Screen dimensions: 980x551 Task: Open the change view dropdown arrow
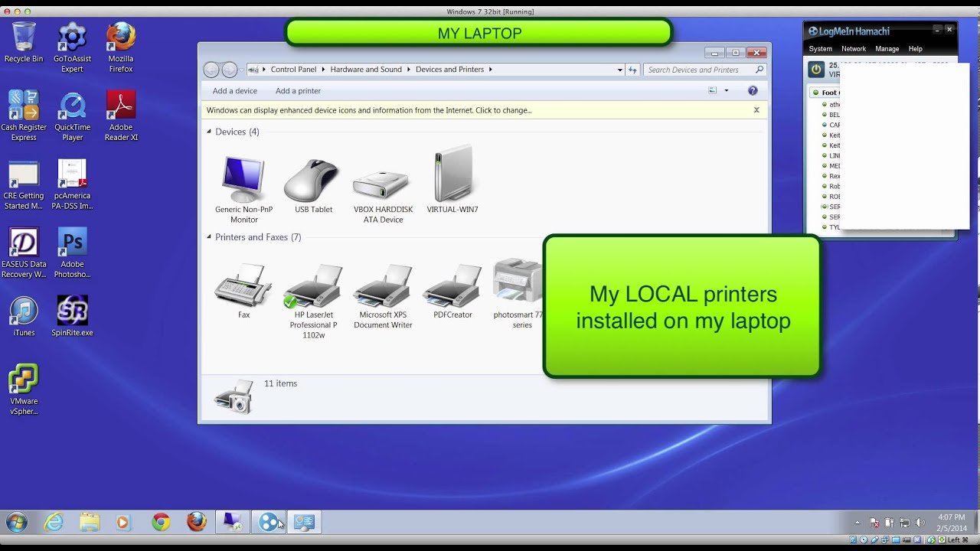tap(727, 90)
